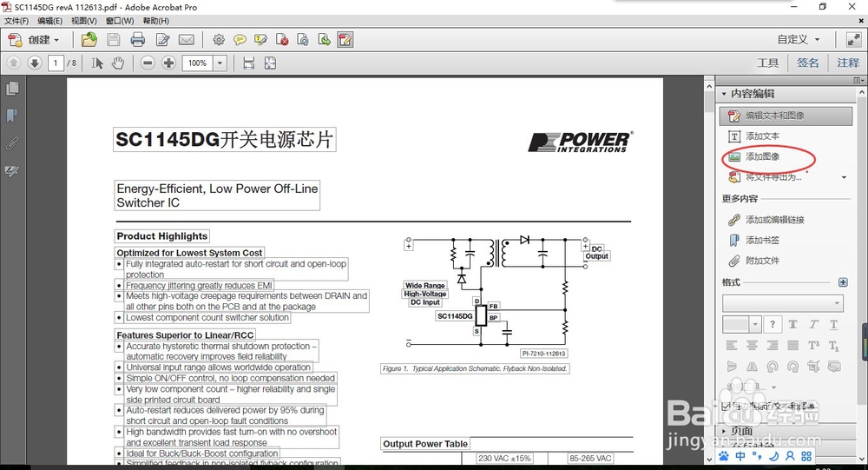Open the font size dropdown arrow
The image size is (868, 470).
point(755,325)
